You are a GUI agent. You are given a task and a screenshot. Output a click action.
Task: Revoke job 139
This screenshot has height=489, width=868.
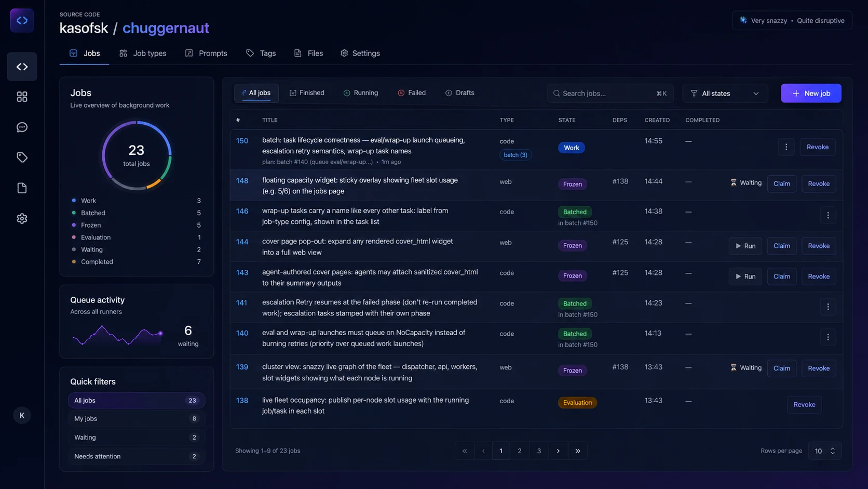coord(819,368)
